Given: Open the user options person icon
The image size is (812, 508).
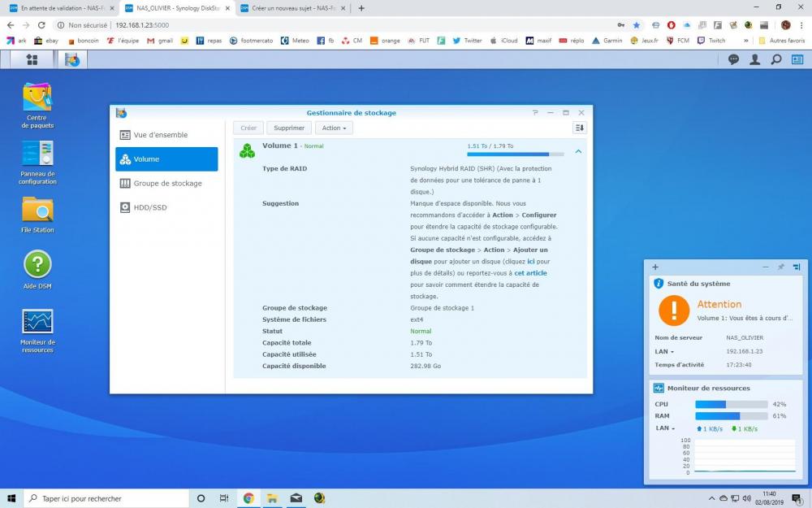Looking at the screenshot, I should click(x=755, y=59).
